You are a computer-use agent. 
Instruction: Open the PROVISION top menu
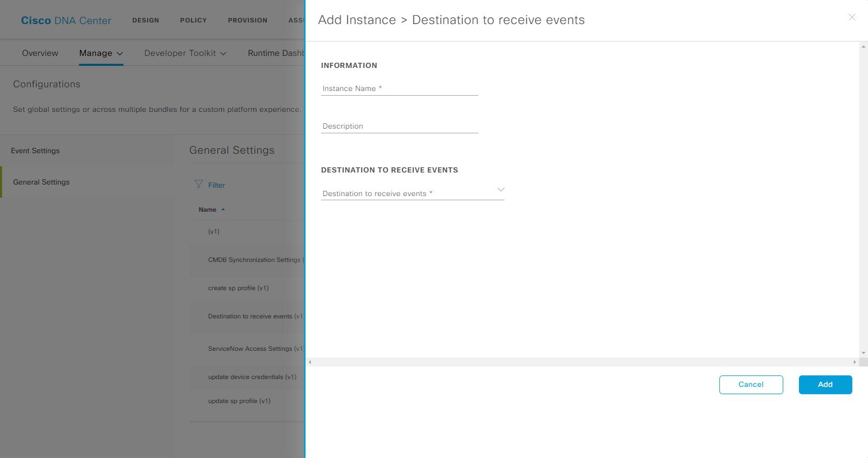(247, 20)
